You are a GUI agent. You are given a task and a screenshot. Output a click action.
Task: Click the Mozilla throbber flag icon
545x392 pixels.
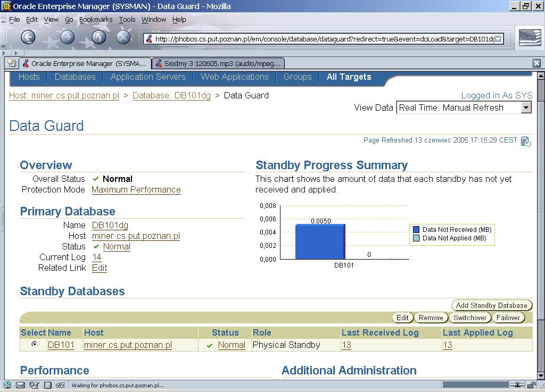click(530, 38)
